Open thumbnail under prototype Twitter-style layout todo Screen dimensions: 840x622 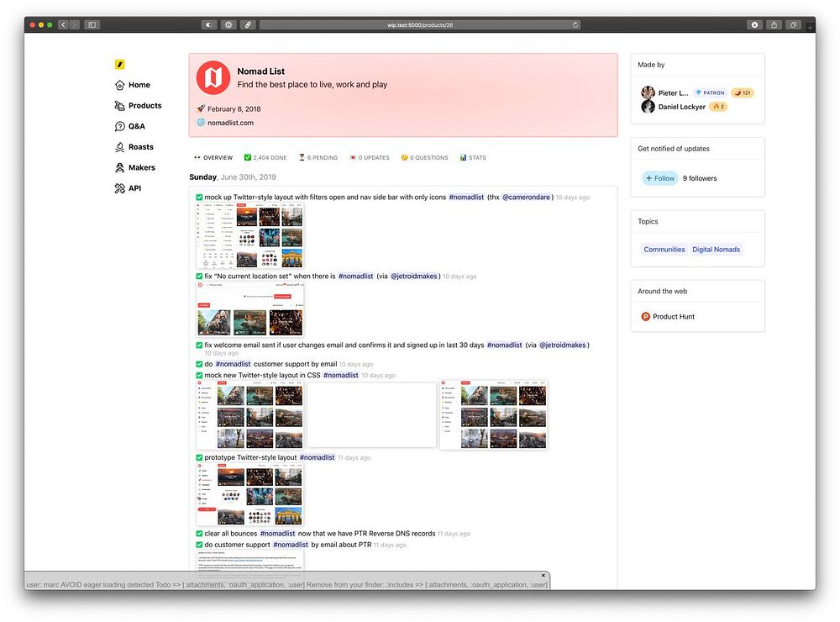coord(250,494)
